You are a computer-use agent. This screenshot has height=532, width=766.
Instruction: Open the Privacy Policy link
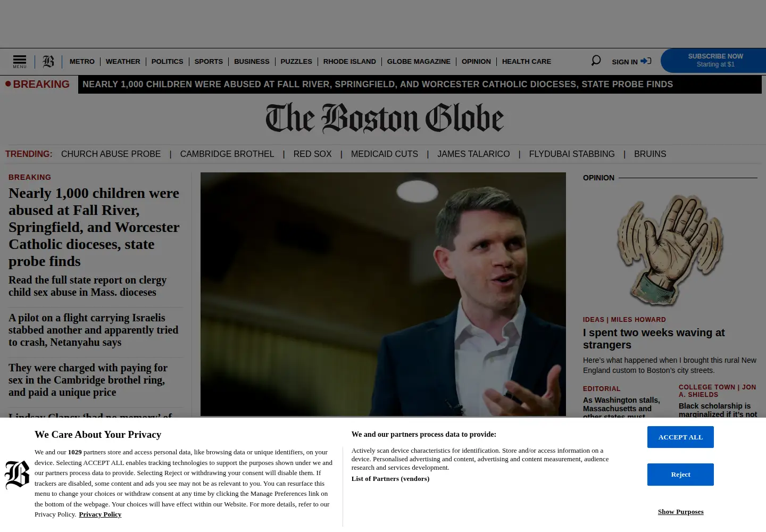[x=100, y=514]
